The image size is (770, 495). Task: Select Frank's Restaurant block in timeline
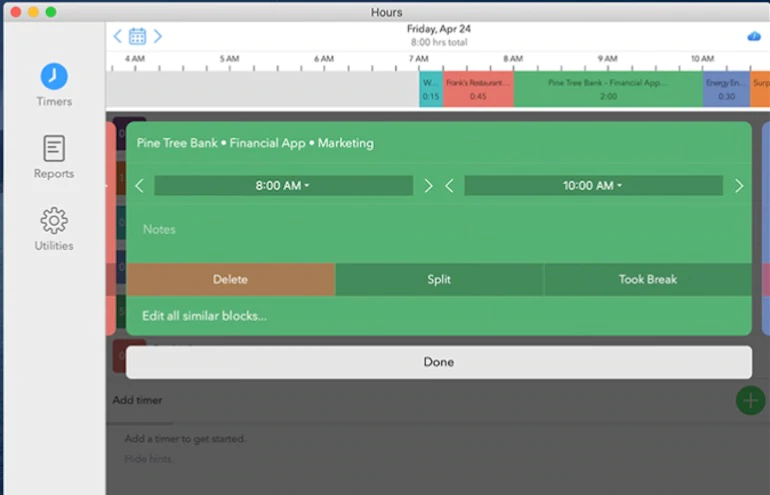coord(478,89)
